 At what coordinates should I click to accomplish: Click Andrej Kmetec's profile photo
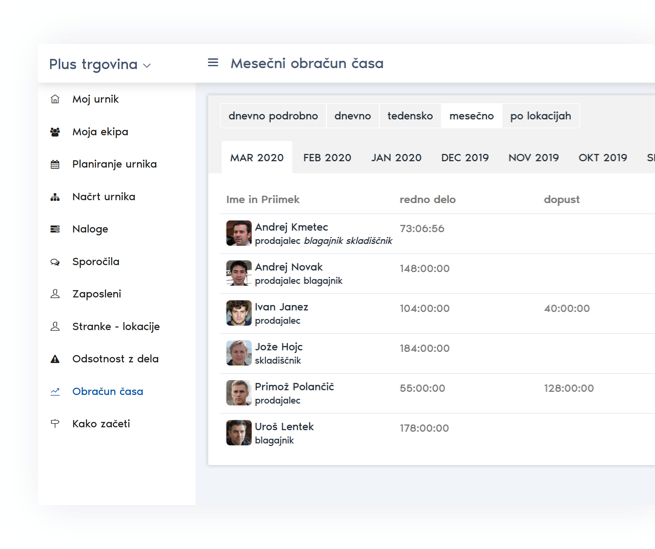coord(238,233)
